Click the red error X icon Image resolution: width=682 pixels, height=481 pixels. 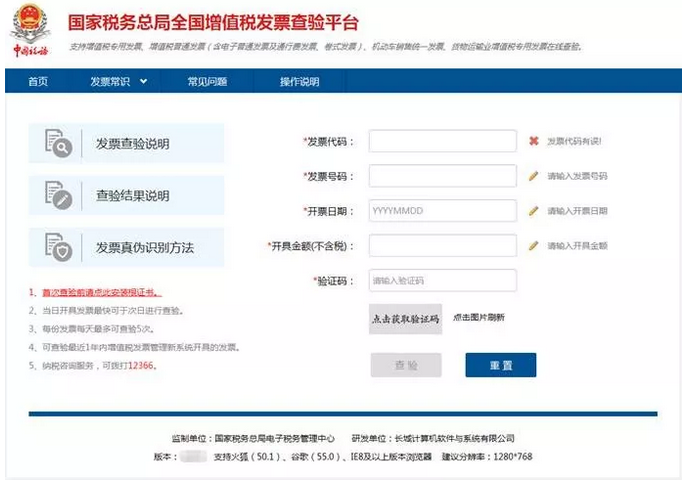coord(534,141)
